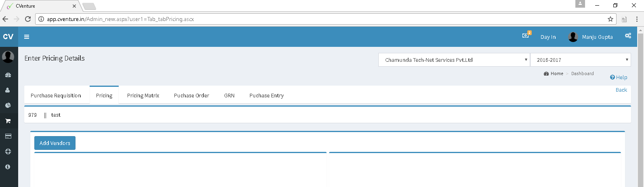The height and width of the screenshot is (187, 644).
Task: Go back in browser history
Action: click(x=5, y=19)
